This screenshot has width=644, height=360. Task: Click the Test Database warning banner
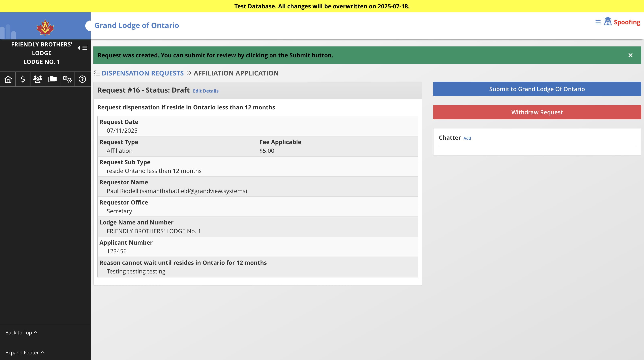322,6
